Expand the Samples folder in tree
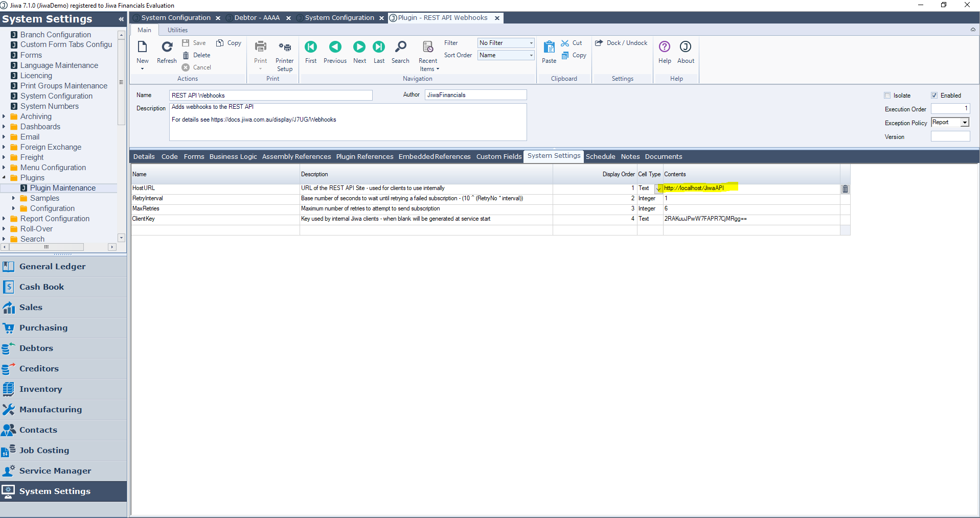 pos(13,198)
